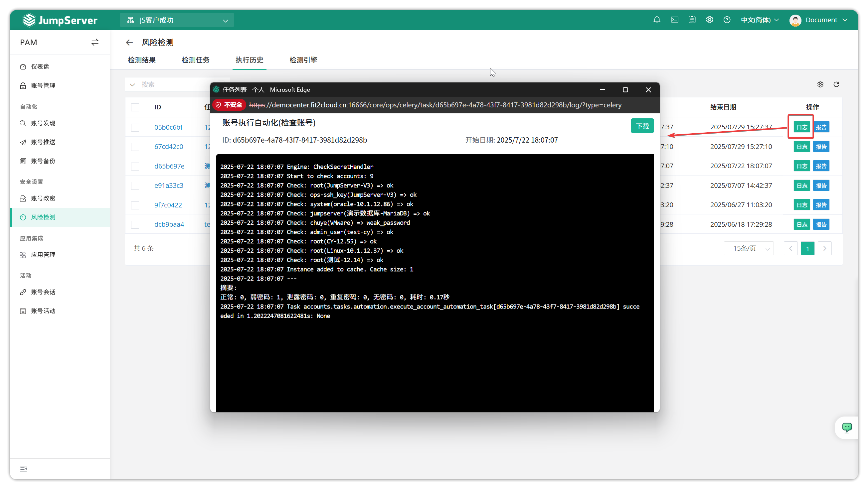Open the help question-mark icon

(727, 20)
